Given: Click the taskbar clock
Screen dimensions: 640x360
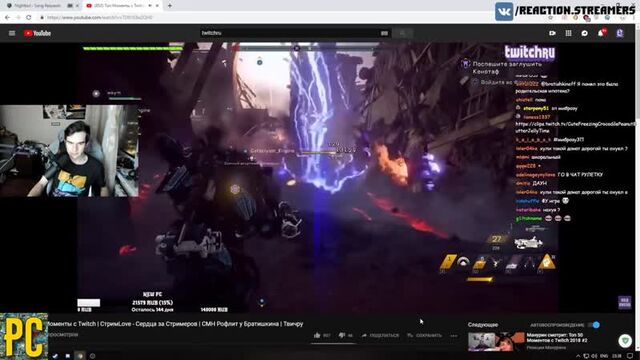Looking at the screenshot, I should (617, 356).
